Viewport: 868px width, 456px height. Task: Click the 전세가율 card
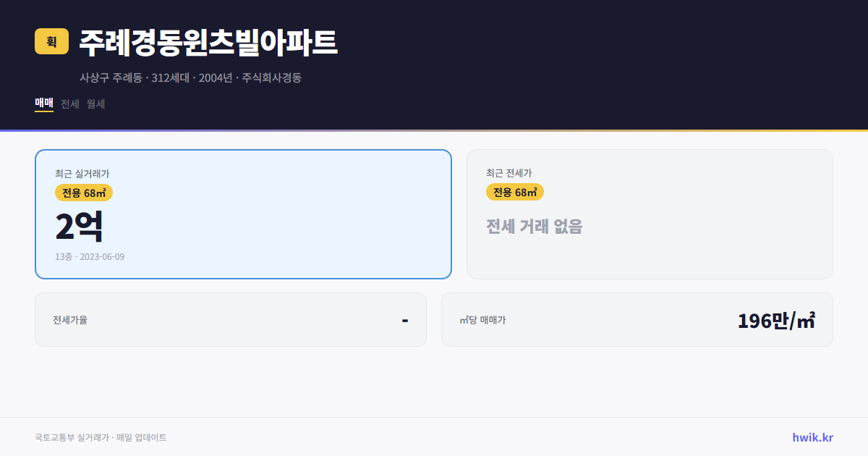click(x=231, y=319)
